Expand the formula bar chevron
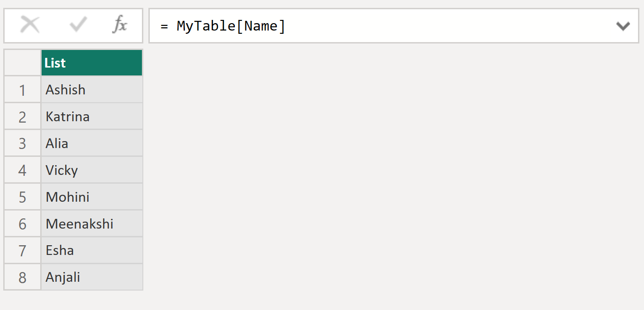This screenshot has height=310, width=644. tap(623, 26)
